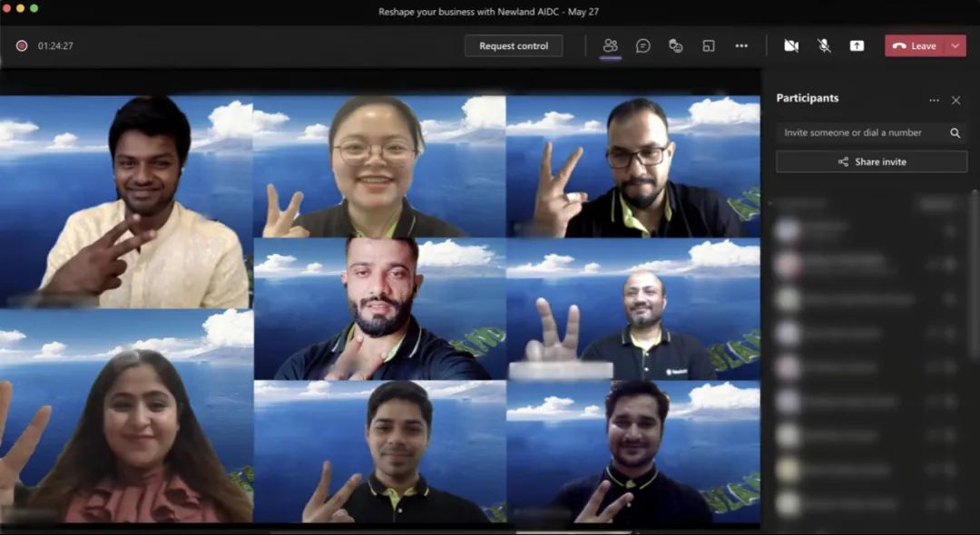Close the Participants panel
The image size is (980, 535).
955,100
